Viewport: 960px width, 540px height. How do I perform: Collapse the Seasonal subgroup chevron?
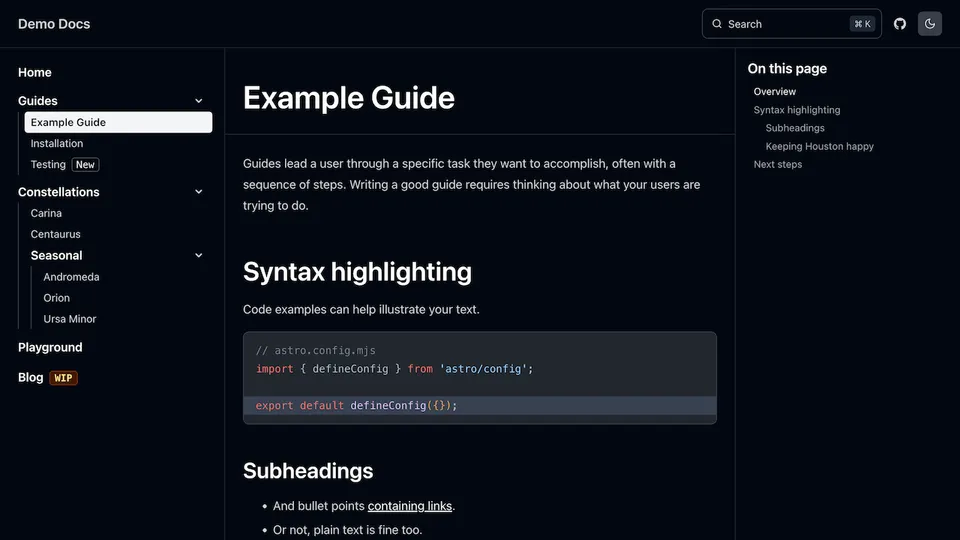(x=199, y=256)
